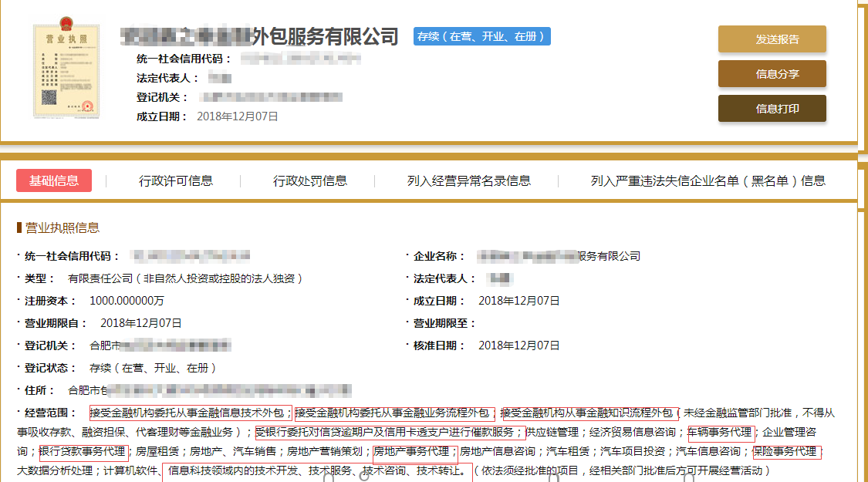The image size is (868, 482).
Task: Click the 营业期限至 label
Action: [x=444, y=323]
